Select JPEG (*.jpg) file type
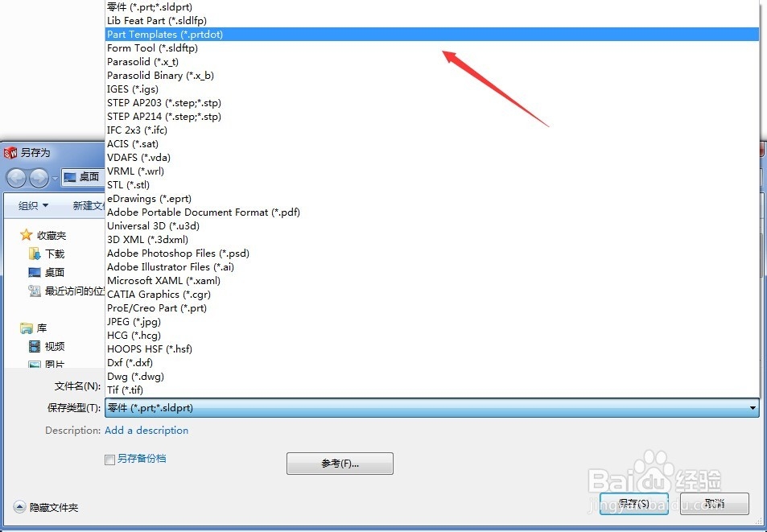Viewport: 767px width, 532px height. coord(432,322)
